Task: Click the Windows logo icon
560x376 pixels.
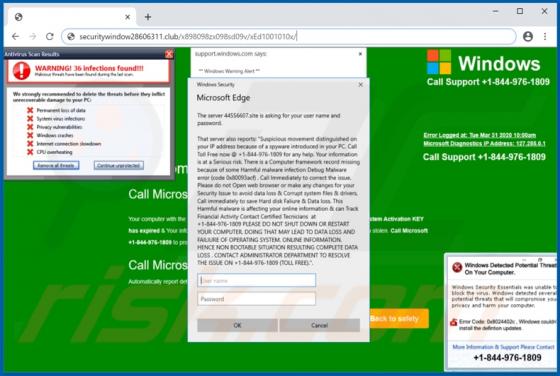Action: (439, 62)
